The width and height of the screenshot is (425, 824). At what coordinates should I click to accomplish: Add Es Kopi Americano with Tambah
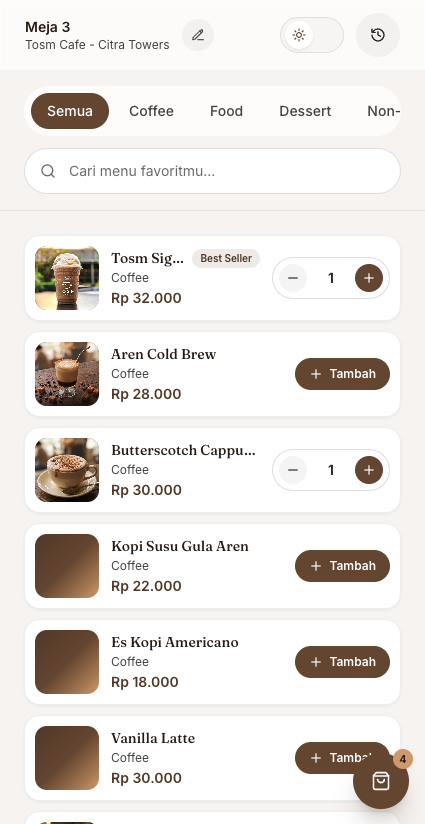click(x=343, y=662)
